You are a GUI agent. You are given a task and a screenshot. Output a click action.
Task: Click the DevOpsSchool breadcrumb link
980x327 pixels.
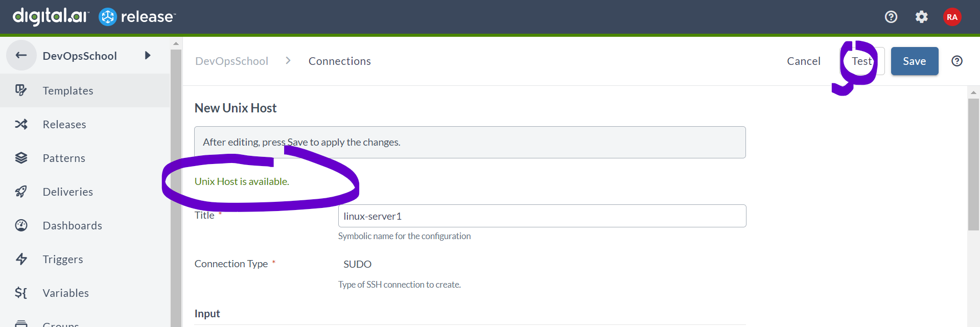coord(231,61)
